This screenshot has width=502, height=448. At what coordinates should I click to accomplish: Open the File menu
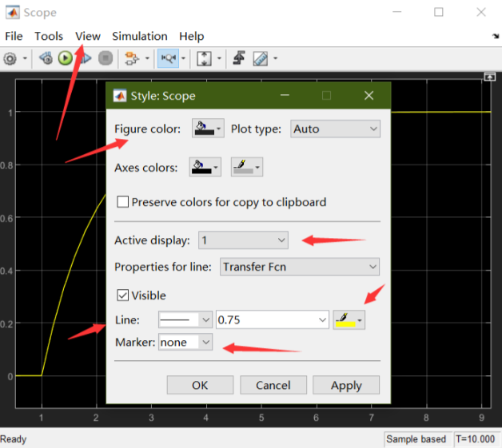[x=14, y=36]
